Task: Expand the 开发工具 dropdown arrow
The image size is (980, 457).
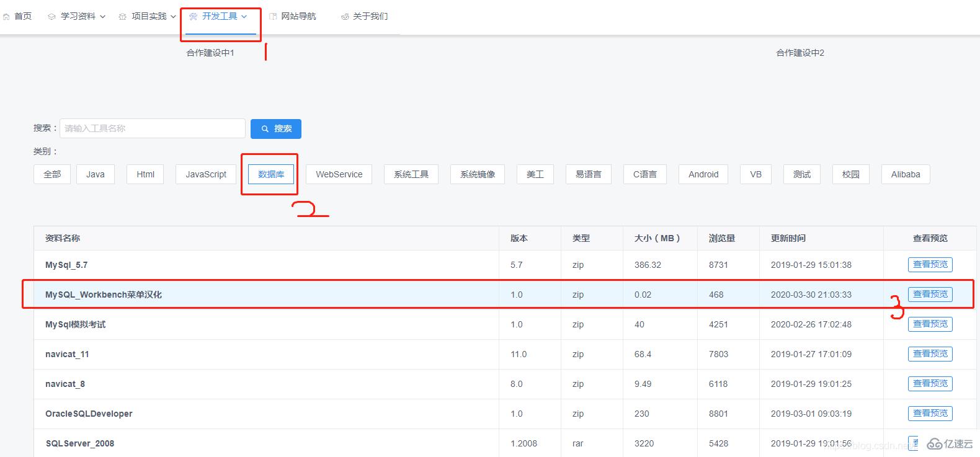Action: tap(244, 17)
